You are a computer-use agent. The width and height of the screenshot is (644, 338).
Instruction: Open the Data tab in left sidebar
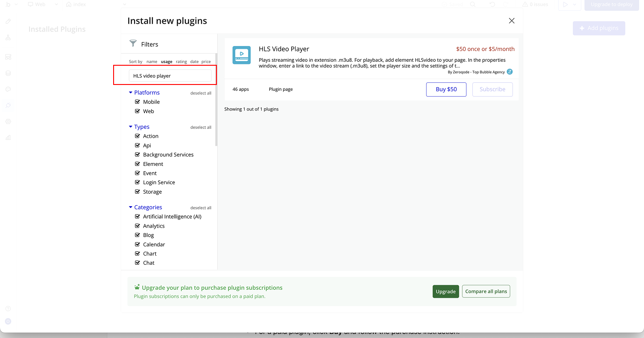point(8,73)
